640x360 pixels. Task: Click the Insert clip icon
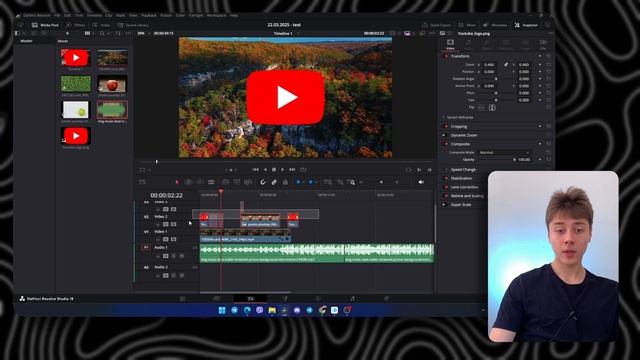click(x=225, y=182)
